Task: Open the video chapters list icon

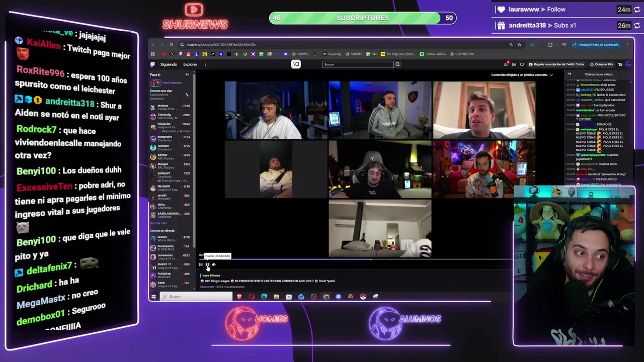Action: tap(201, 264)
